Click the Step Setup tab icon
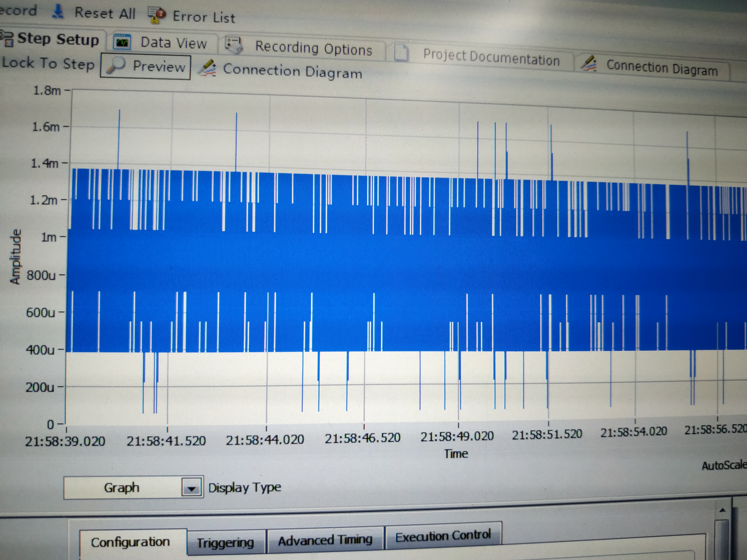This screenshot has width=747, height=560. coord(7,39)
